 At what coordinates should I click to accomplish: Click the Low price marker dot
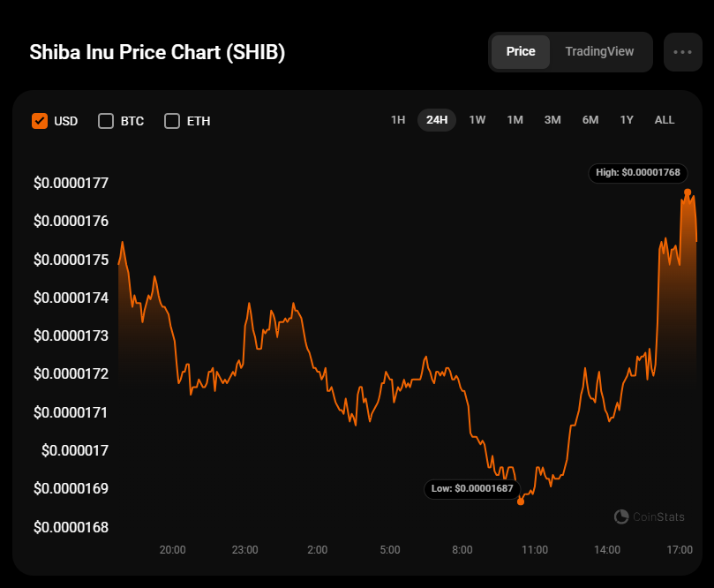click(x=521, y=501)
